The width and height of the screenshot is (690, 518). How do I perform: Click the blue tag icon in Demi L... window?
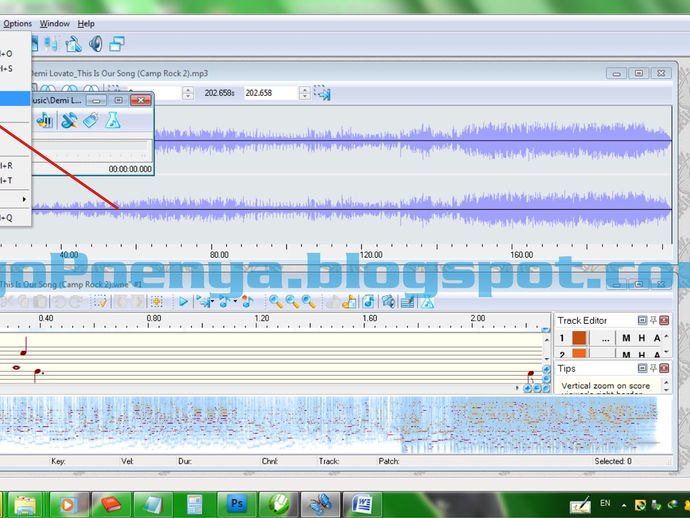click(x=91, y=120)
